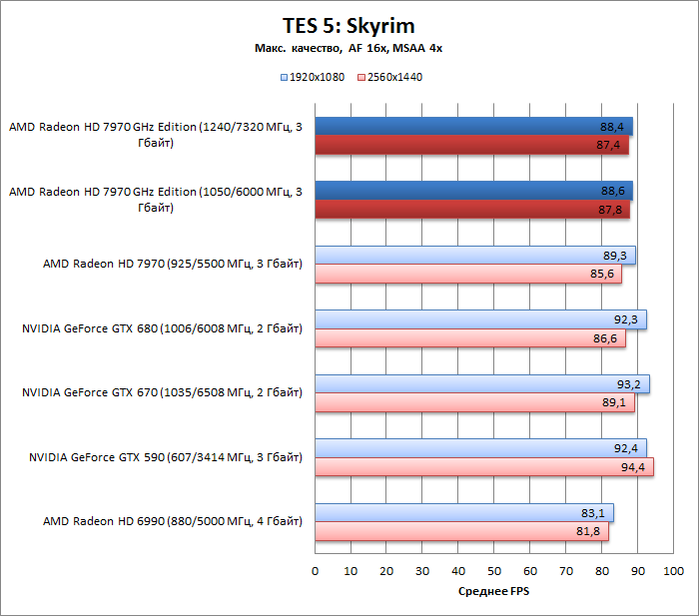699x616 pixels.
Task: Click the Radeon HD 7970 blue bar showing 89,3
Action: click(474, 256)
